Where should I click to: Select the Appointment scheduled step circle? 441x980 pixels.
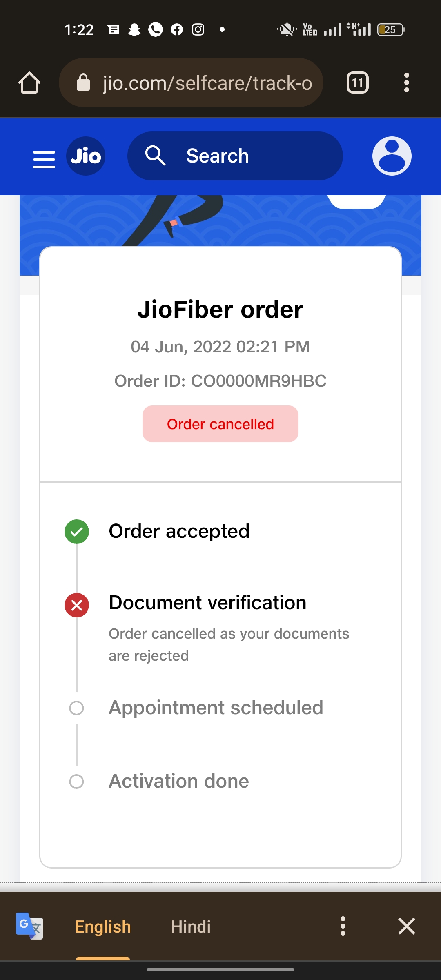[x=77, y=708]
